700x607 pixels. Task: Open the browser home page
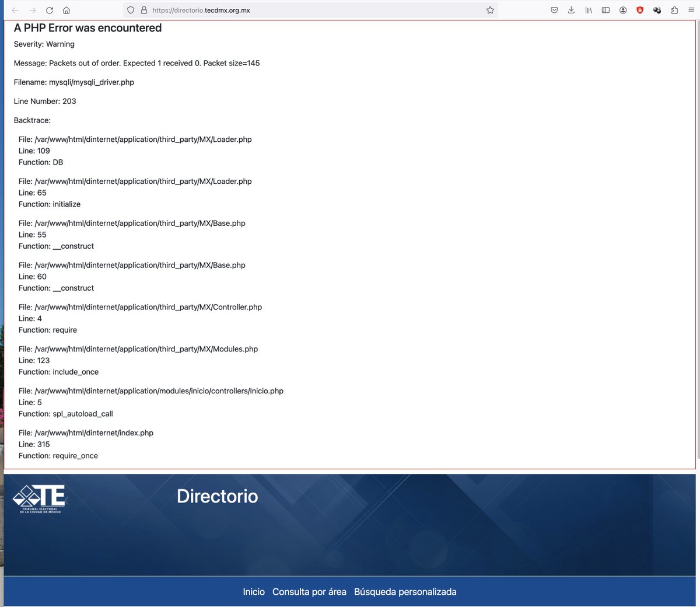click(x=66, y=10)
